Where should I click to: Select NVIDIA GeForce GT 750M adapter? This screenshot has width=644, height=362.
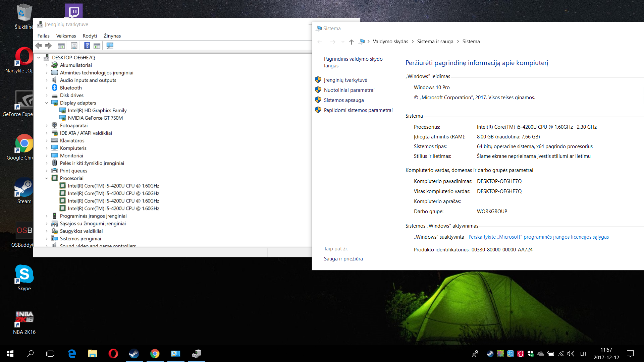[x=95, y=118]
